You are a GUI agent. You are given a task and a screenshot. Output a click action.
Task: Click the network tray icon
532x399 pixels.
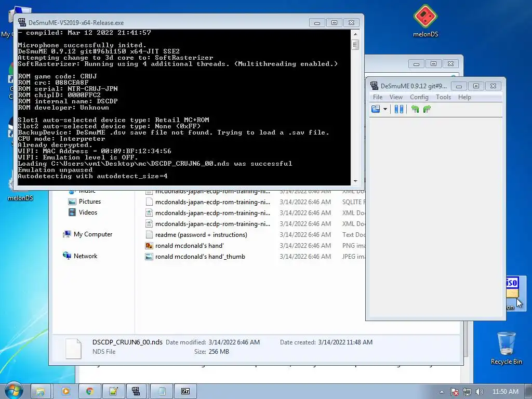coord(467,392)
